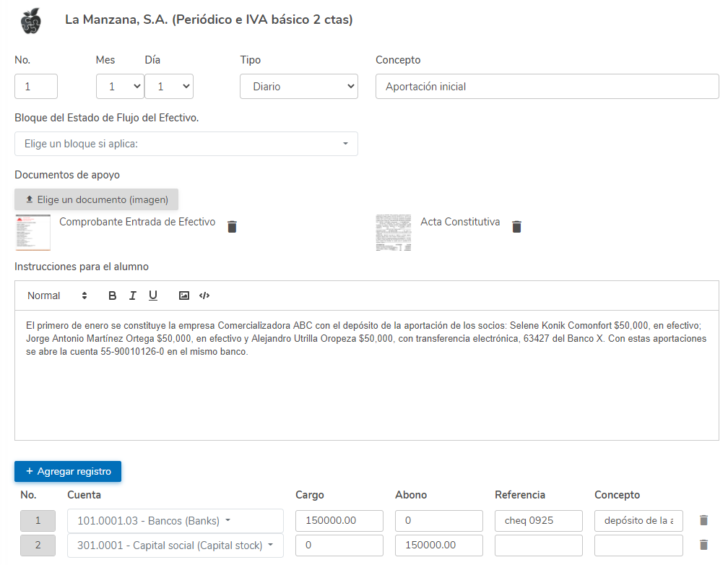This screenshot has height=565, width=728.
Task: Toggle italic formatting in editor toolbar
Action: tap(133, 296)
